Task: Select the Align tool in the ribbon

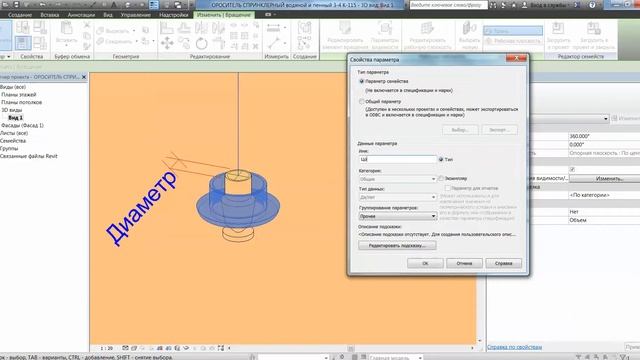Action: coord(167,28)
